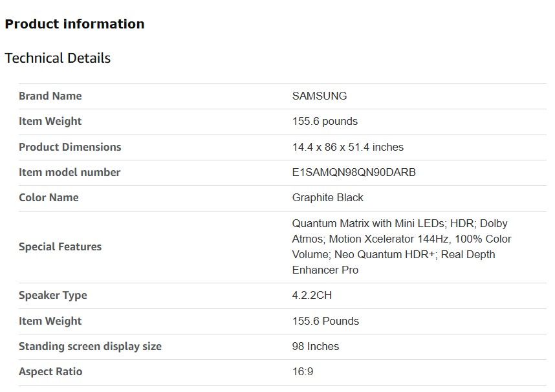Click the Product information heading
555x392 pixels.
coord(74,24)
